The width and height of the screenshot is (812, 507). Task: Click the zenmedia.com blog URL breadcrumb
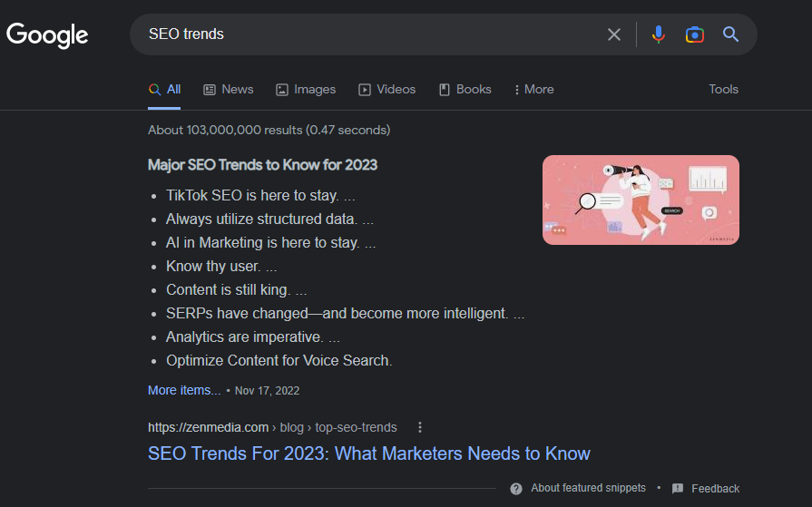(272, 427)
